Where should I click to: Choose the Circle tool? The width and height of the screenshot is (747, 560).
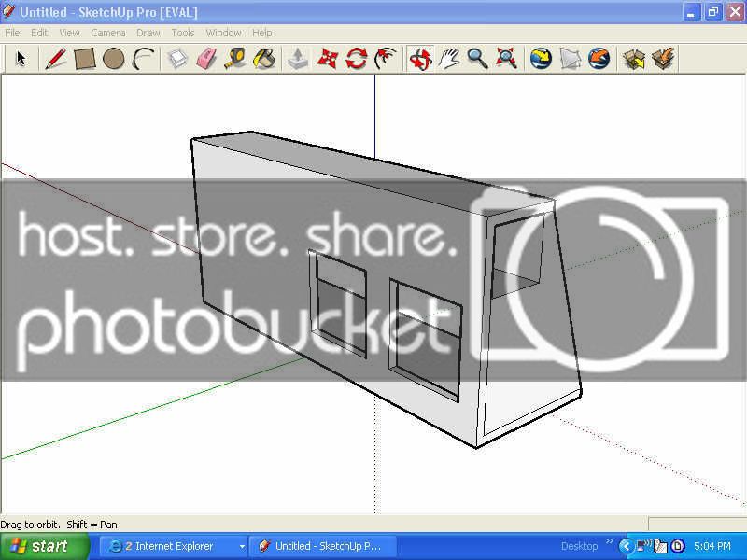pyautogui.click(x=113, y=59)
